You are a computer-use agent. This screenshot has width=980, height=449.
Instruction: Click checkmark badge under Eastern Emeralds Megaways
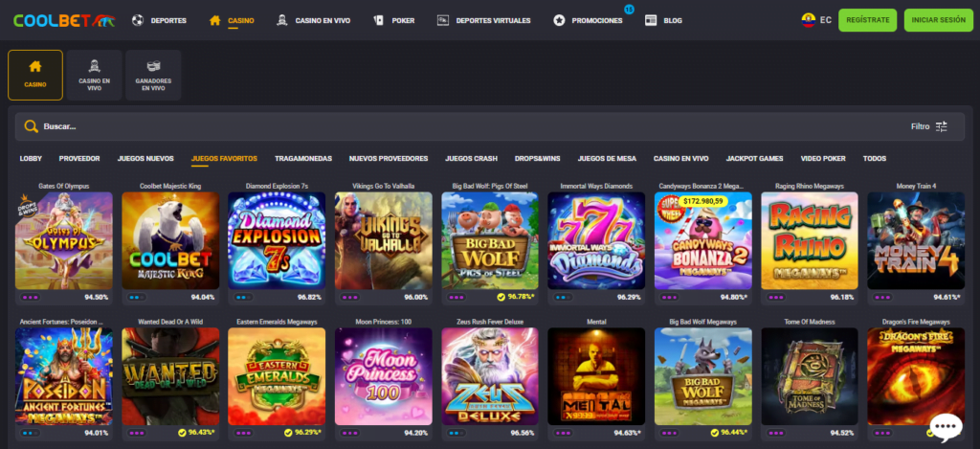coord(288,433)
